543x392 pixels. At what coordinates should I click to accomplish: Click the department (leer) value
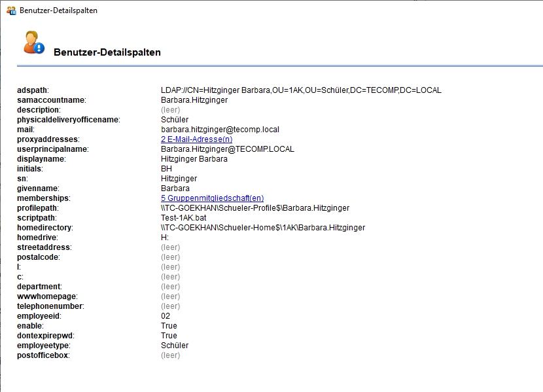tap(170, 287)
